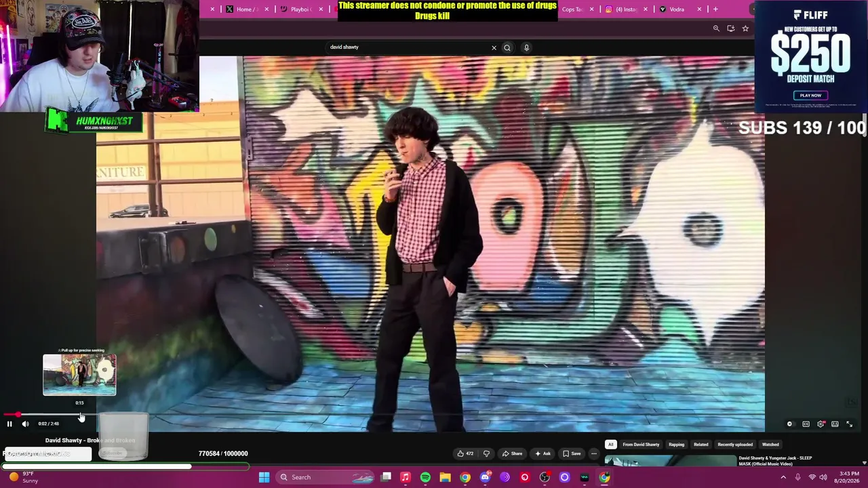Open video player settings gear
868x488 pixels.
point(821,424)
